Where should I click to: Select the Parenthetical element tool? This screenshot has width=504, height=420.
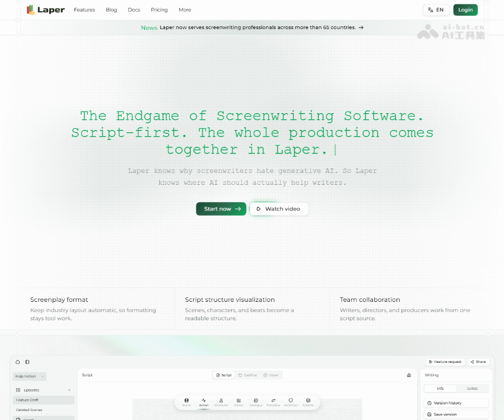pos(239,402)
